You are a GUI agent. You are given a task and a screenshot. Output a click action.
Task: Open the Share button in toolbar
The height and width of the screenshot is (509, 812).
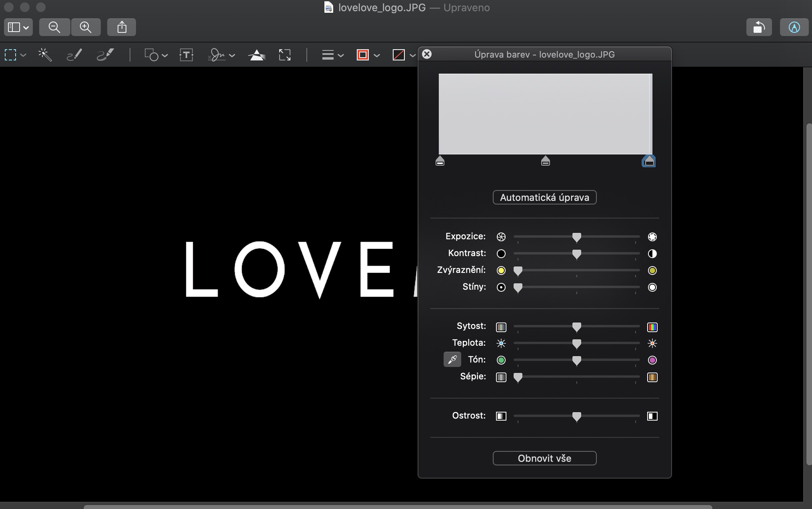click(x=122, y=27)
